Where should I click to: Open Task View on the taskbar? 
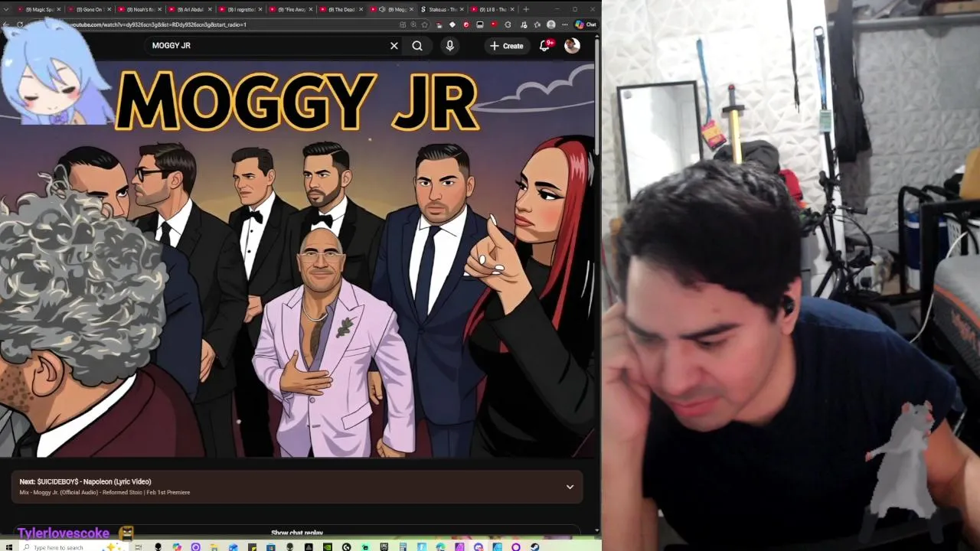(139, 547)
